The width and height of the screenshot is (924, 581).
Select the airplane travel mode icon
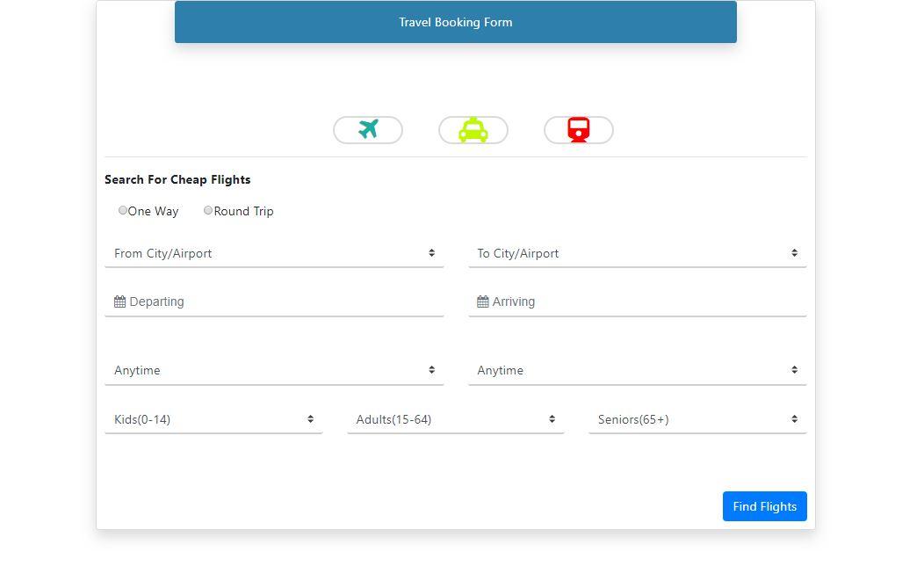[367, 129]
